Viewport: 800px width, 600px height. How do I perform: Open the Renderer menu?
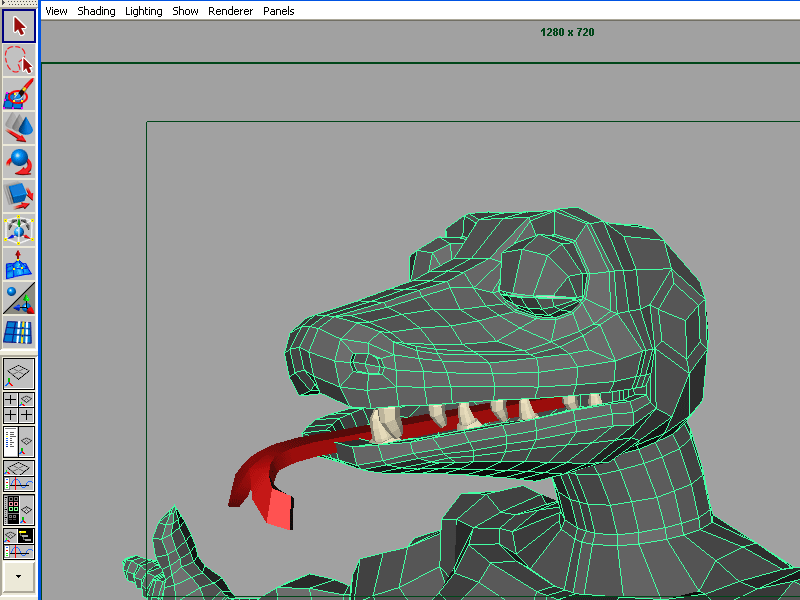230,11
